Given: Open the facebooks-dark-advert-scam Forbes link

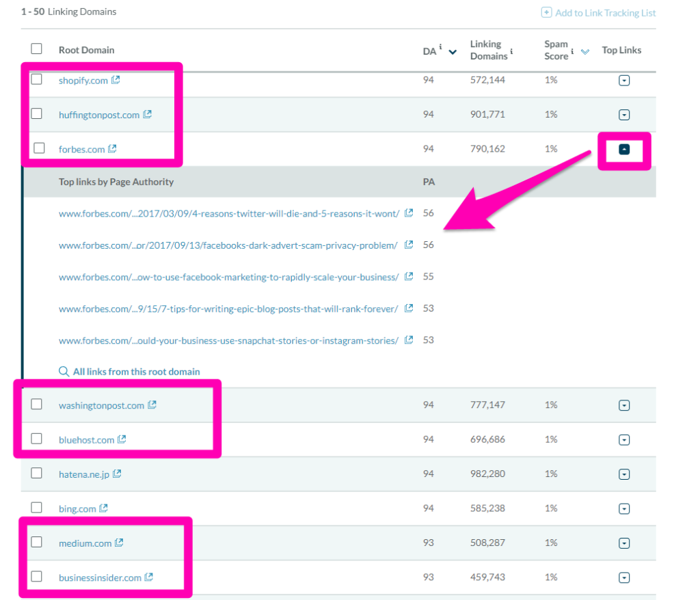Looking at the screenshot, I should 228,245.
